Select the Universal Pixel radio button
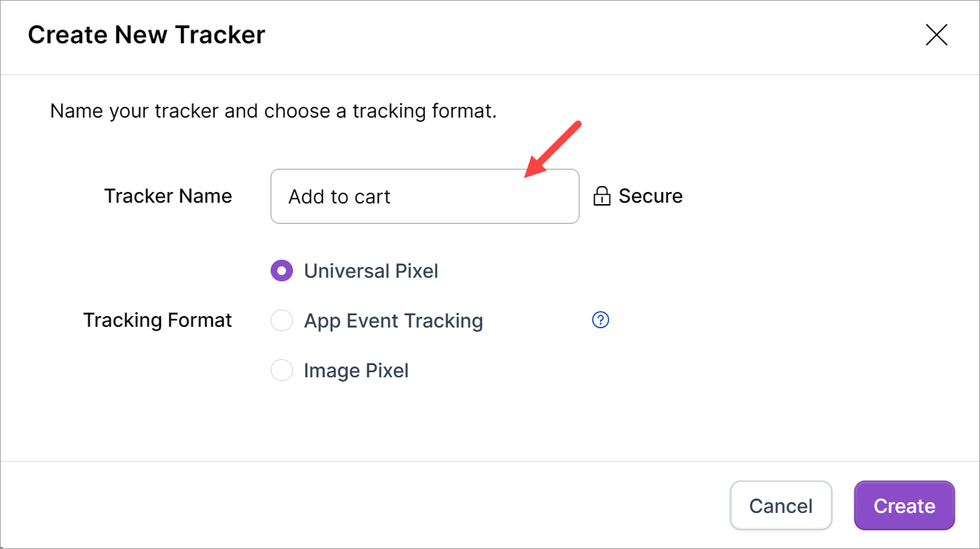This screenshot has height=549, width=980. click(x=281, y=271)
